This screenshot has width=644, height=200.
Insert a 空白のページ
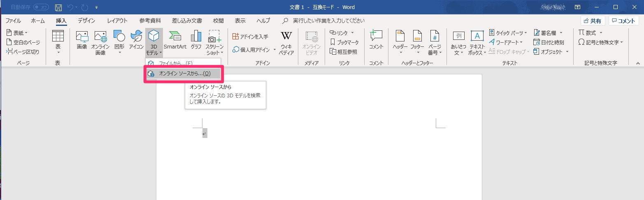pos(23,42)
